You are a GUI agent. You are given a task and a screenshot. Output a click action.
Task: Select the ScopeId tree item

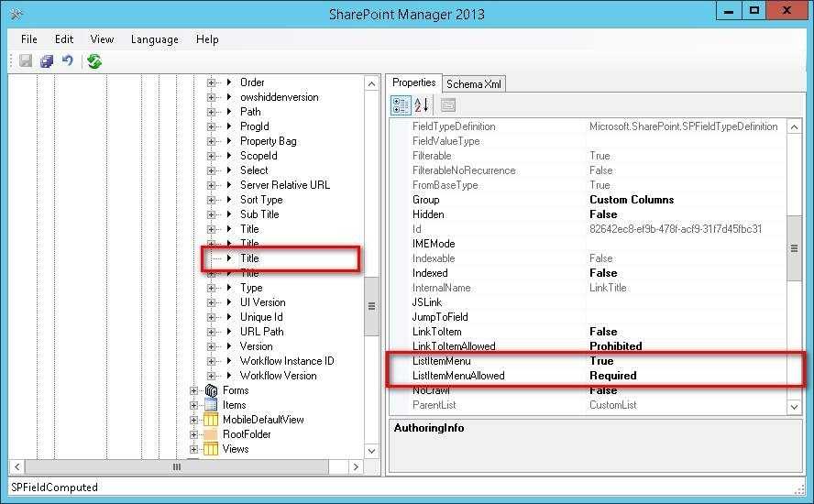pos(258,156)
